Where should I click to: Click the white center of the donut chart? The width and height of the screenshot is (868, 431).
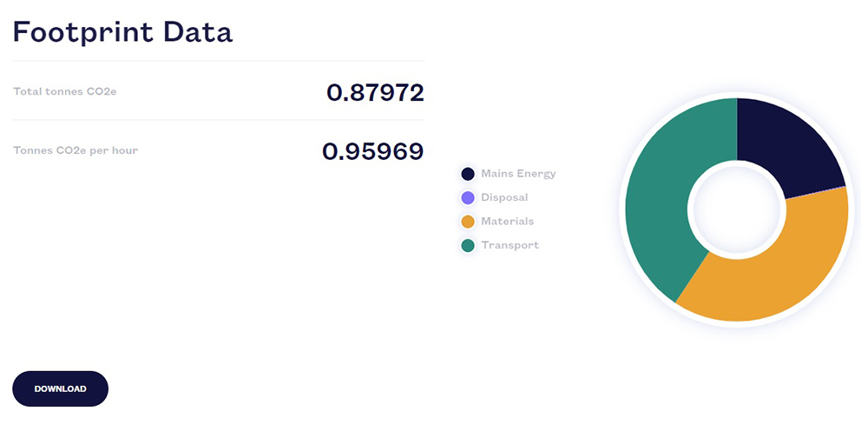[736, 209]
